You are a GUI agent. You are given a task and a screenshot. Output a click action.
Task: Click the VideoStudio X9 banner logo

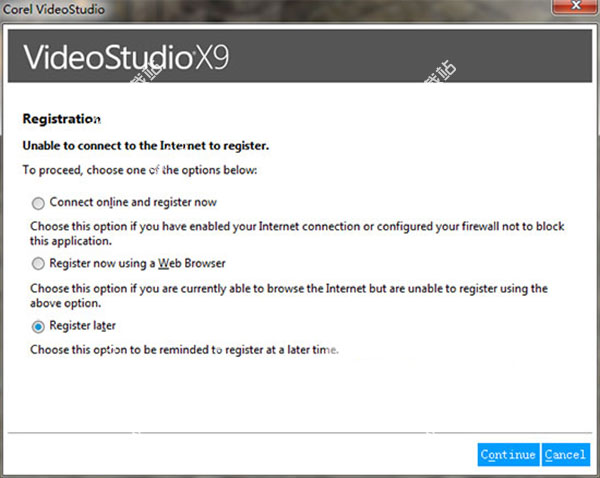point(126,57)
